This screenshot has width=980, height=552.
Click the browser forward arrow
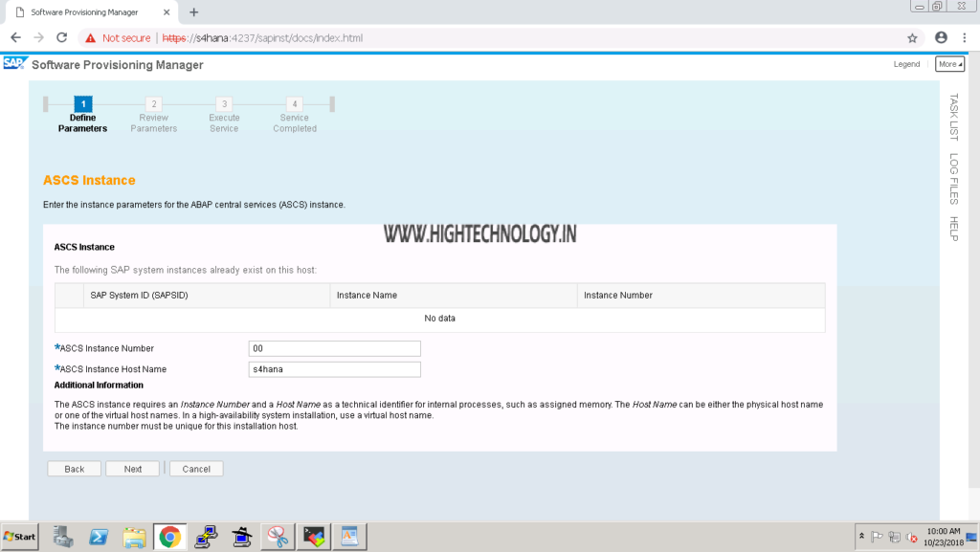(x=38, y=38)
